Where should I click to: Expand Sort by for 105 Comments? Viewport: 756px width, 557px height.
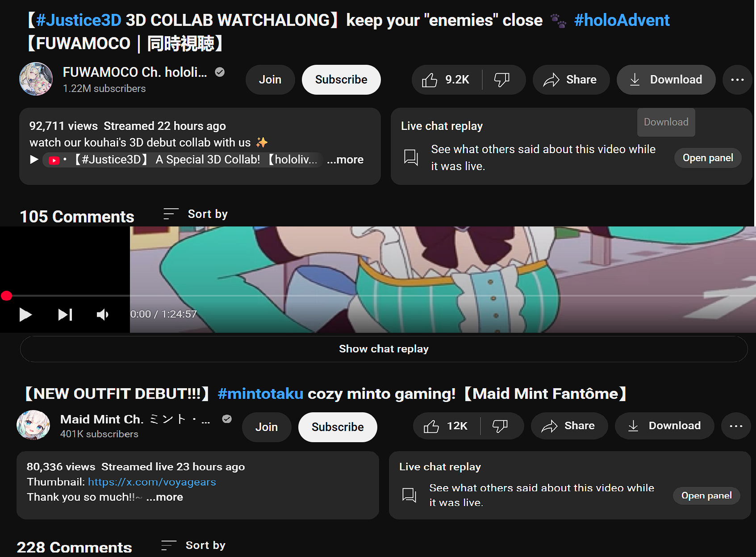196,214
